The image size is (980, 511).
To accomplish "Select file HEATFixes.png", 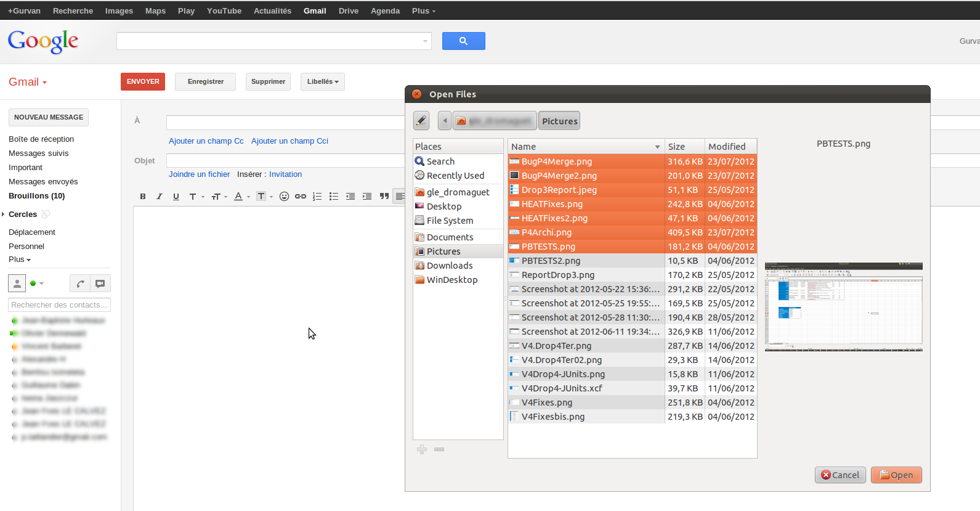I will (633, 204).
